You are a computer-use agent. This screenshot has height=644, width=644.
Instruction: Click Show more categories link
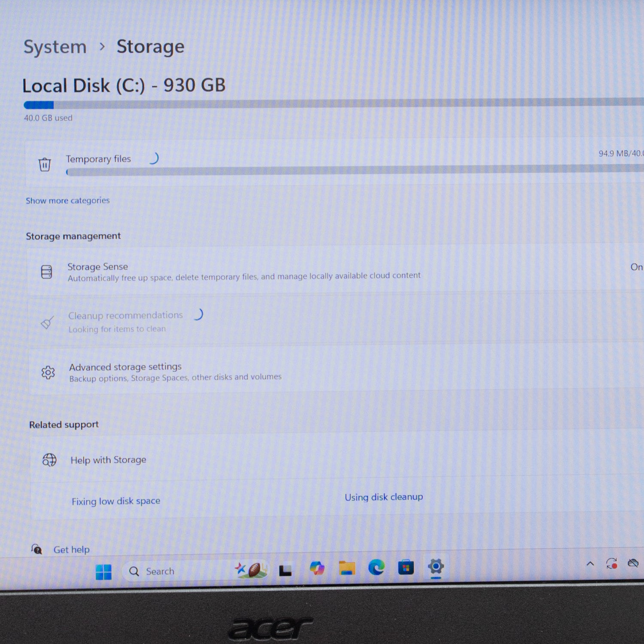68,200
